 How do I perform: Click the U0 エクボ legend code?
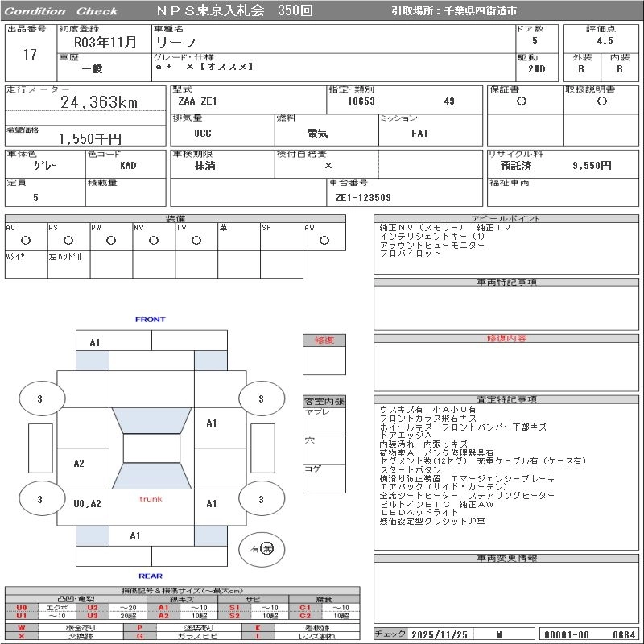tap(22, 608)
